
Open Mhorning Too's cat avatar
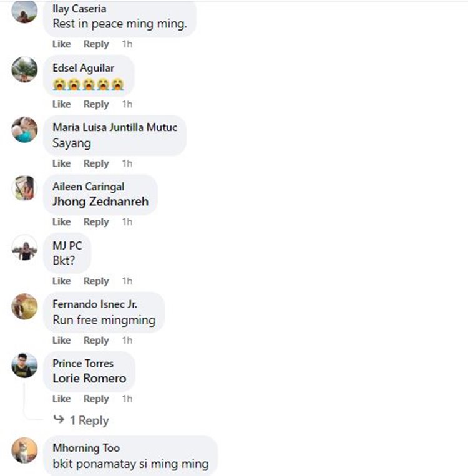click(24, 450)
